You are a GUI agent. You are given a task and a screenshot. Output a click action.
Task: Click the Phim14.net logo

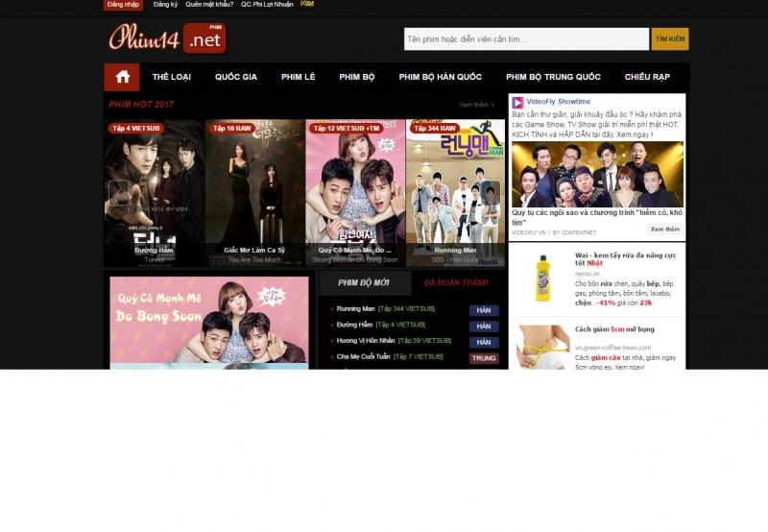click(x=167, y=38)
